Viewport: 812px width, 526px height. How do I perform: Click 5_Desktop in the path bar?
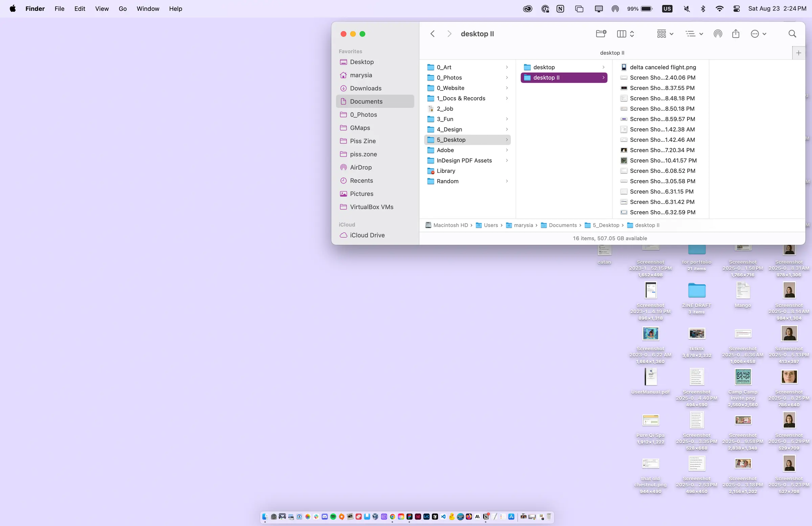pos(606,225)
